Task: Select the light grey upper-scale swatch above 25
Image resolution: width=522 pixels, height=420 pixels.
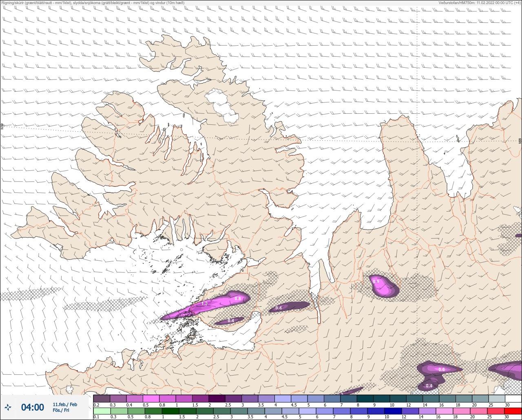Action: click(497, 398)
